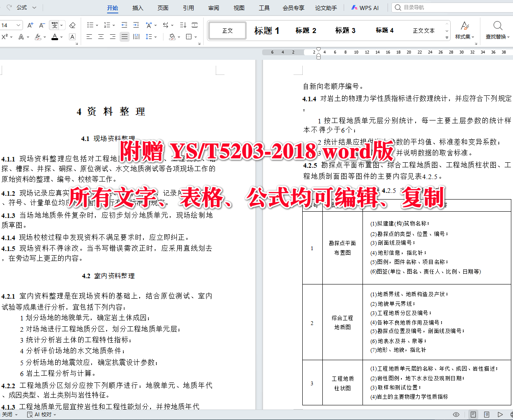Open the 审阅 ribbon tab
Image resolution: width=513 pixels, height=420 pixels.
point(214,8)
